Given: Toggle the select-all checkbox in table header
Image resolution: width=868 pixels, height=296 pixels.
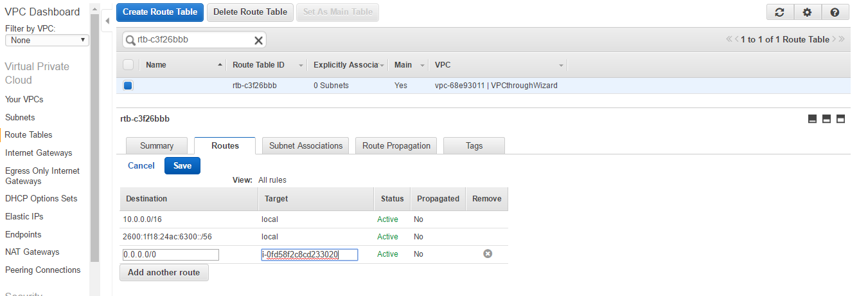Looking at the screenshot, I should coord(128,65).
